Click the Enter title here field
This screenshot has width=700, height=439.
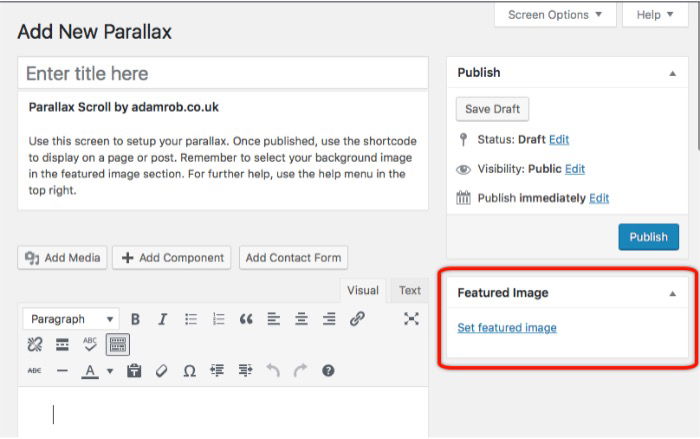click(x=223, y=73)
